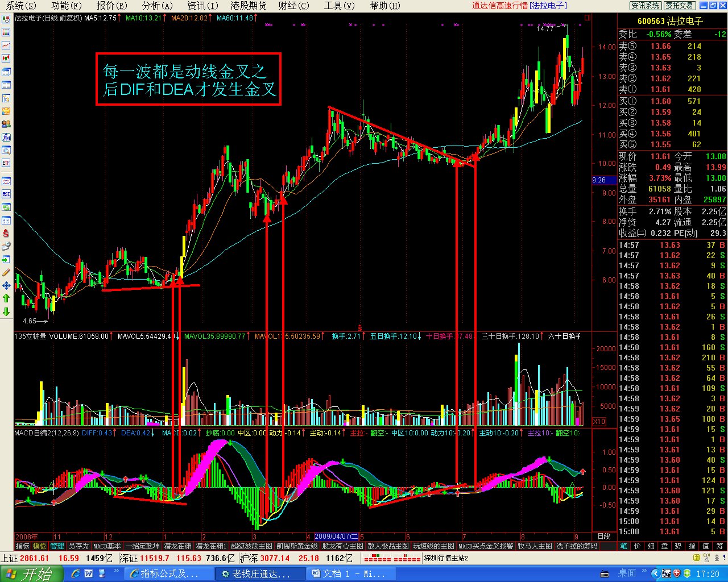Open the ETF icon in left toolbar

coord(6,163)
